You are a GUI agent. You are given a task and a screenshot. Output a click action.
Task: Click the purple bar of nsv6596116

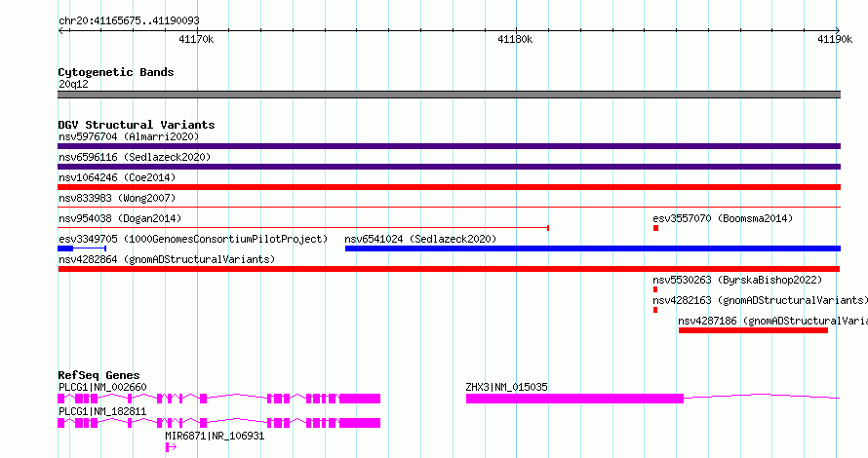tap(449, 167)
